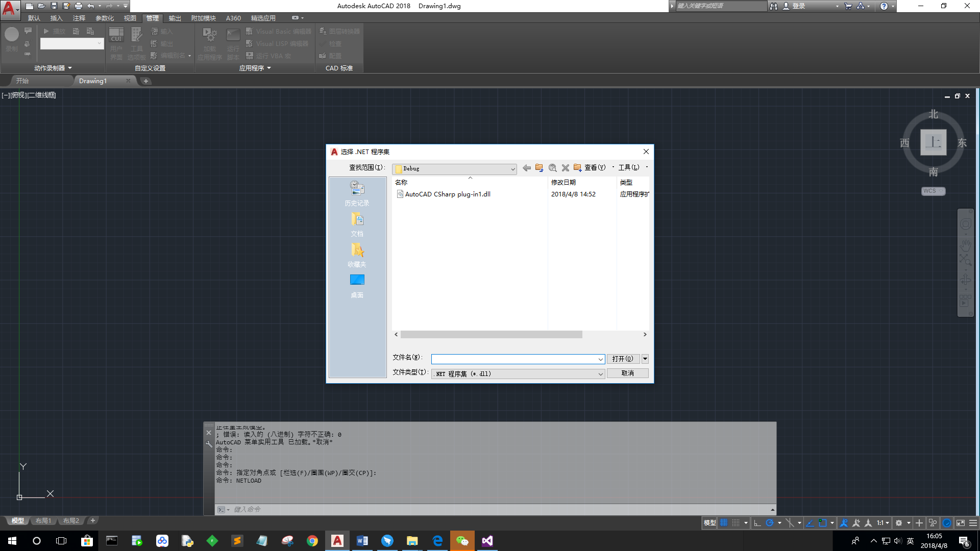This screenshot has height=551, width=980.
Task: Go up one folder level icon
Action: [x=539, y=168]
